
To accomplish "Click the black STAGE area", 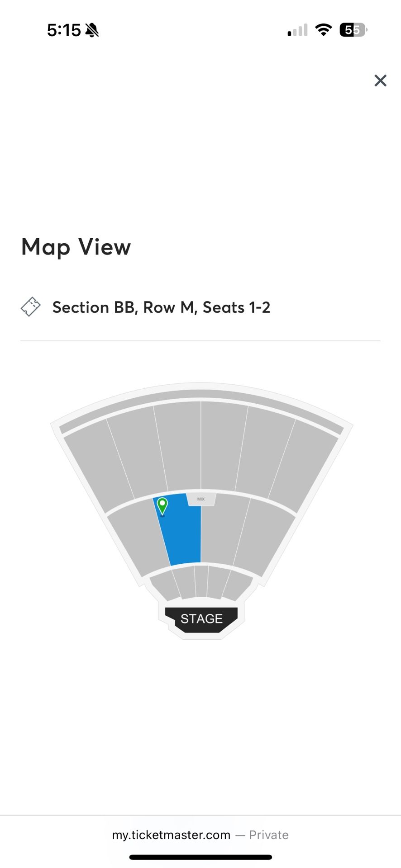I will click(x=201, y=618).
